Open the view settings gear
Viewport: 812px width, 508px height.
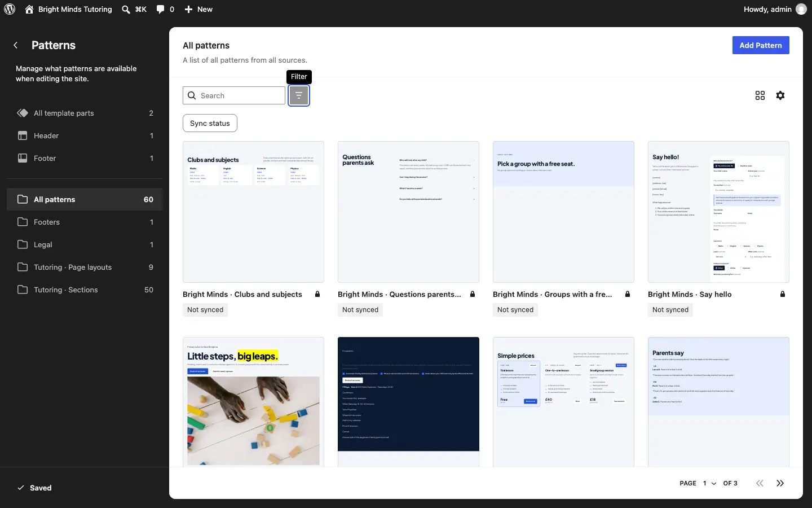780,95
